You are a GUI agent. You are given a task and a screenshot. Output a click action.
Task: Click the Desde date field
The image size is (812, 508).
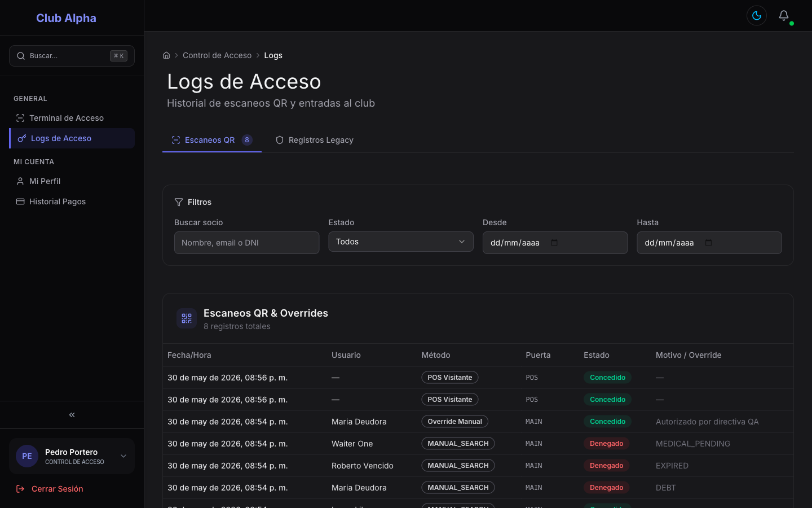tap(555, 243)
